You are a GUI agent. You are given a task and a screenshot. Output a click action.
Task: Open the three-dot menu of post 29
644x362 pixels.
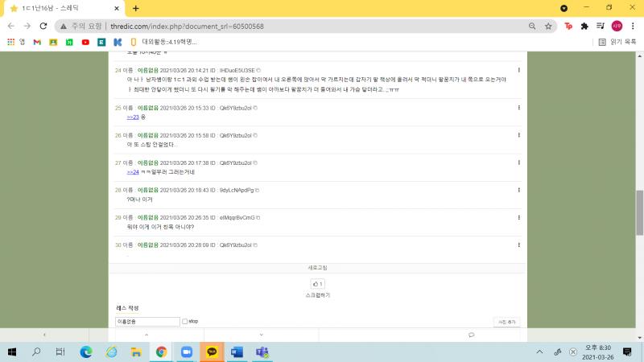pyautogui.click(x=518, y=217)
